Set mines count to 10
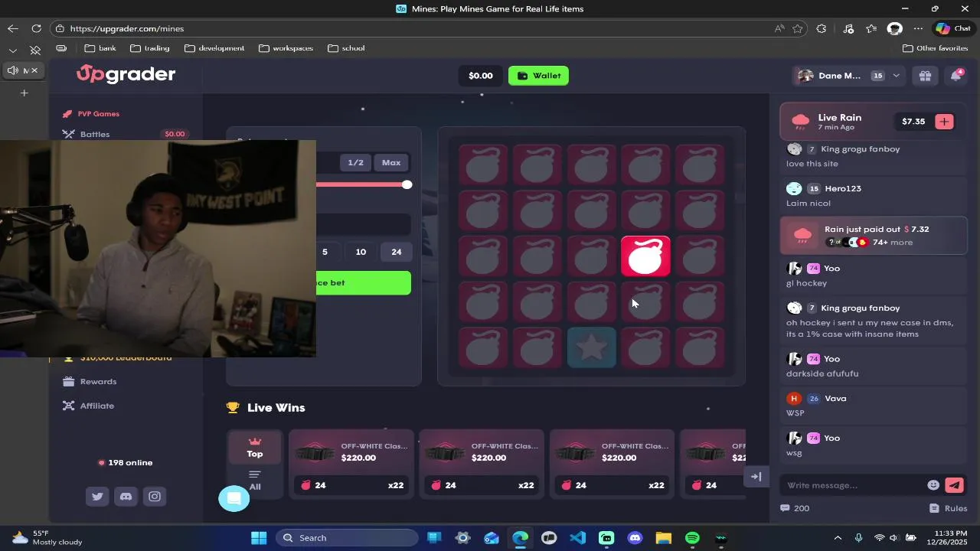This screenshot has width=980, height=551. click(x=361, y=252)
